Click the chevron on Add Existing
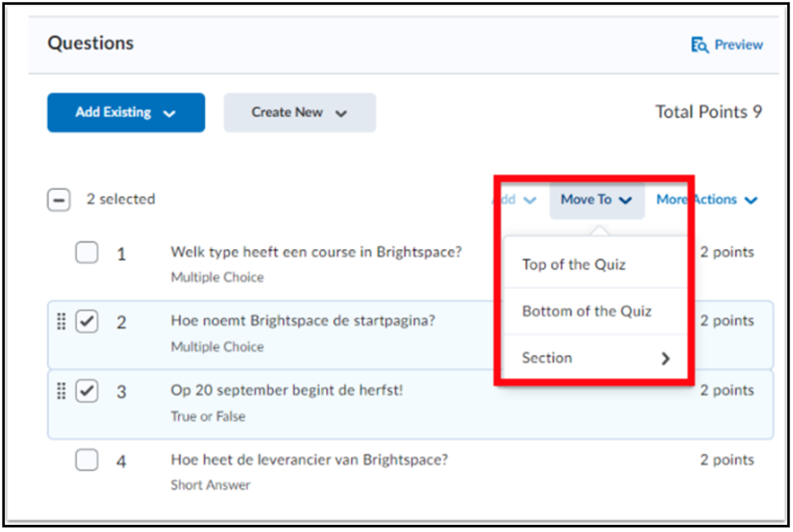Viewport: 793px width, 532px height. pyautogui.click(x=169, y=113)
